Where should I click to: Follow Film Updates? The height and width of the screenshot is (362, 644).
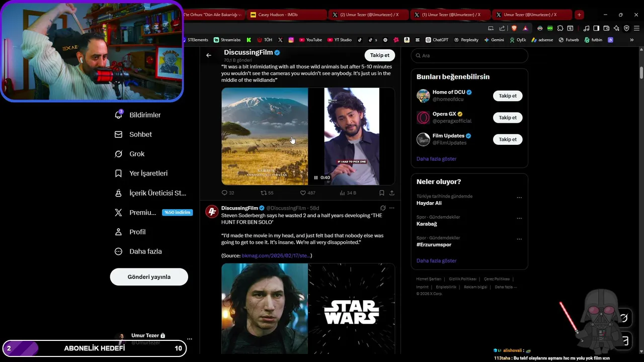508,139
